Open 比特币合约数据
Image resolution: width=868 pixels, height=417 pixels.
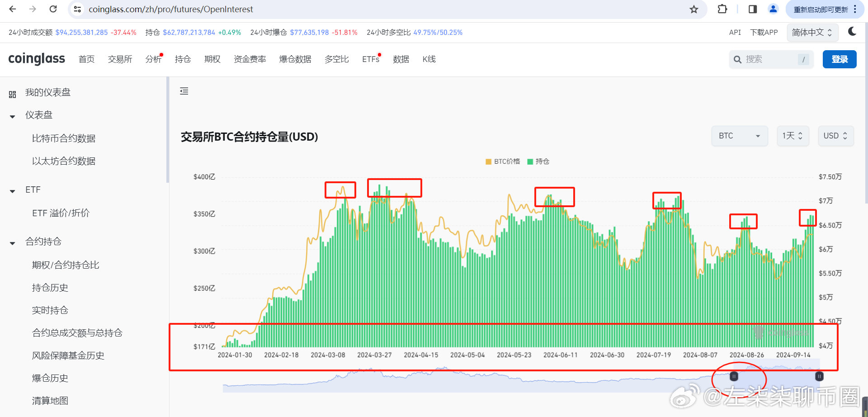pos(64,138)
